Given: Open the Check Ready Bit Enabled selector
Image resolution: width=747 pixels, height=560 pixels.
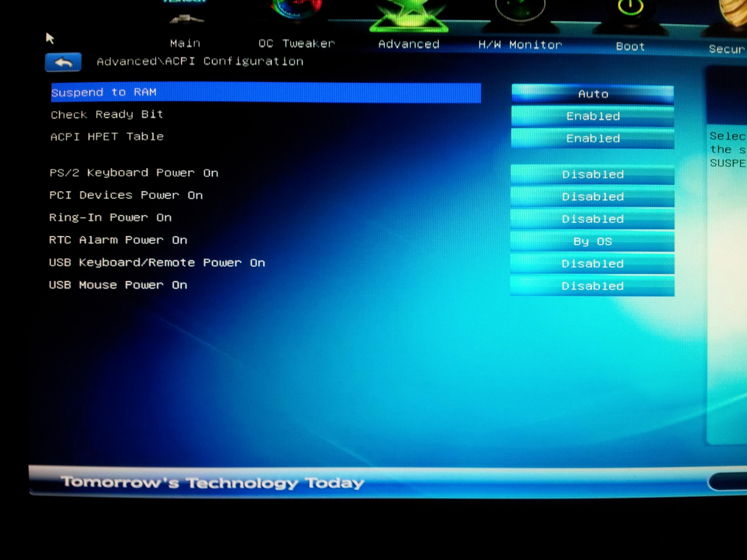Looking at the screenshot, I should point(593,116).
